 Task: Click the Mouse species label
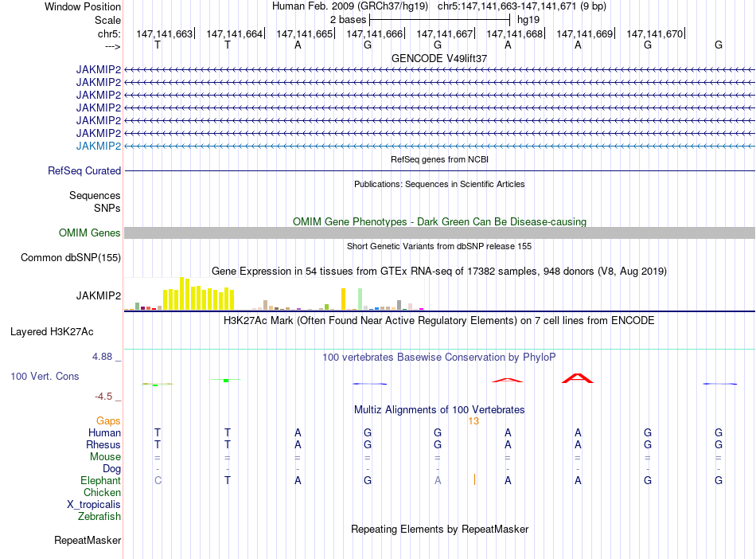click(x=105, y=457)
